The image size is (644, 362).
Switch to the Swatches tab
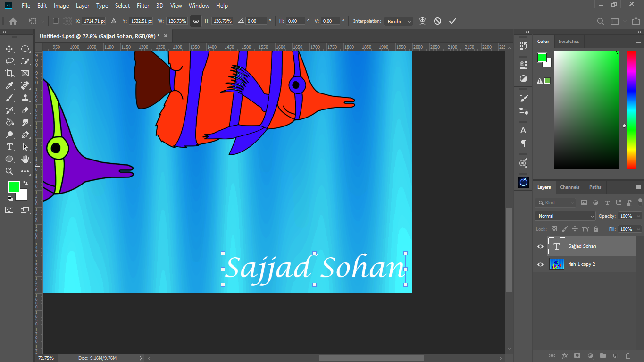tap(569, 42)
